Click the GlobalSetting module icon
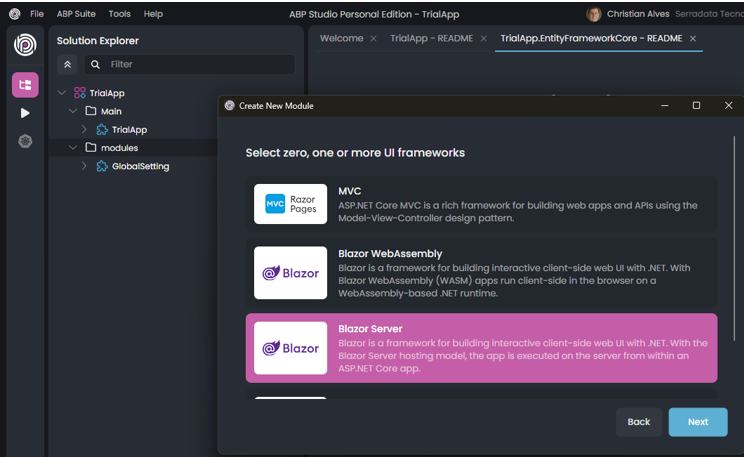The width and height of the screenshot is (744, 457). tap(102, 166)
